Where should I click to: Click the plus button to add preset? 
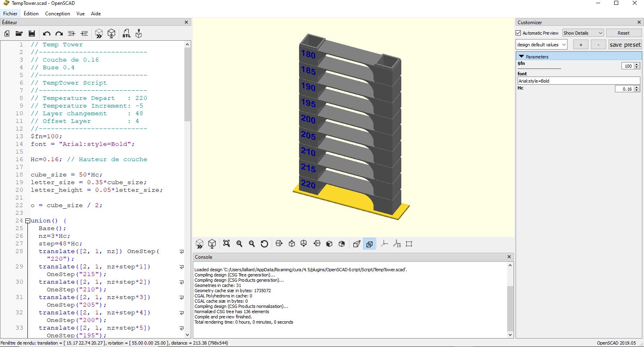580,45
